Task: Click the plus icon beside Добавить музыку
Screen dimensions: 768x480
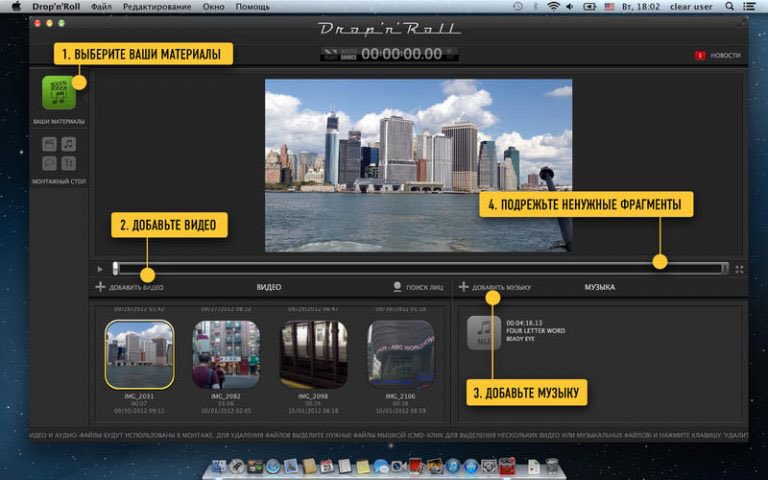Action: [463, 287]
